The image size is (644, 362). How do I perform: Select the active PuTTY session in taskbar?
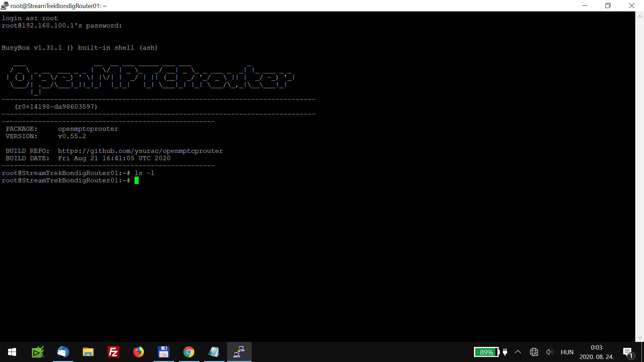coord(239,352)
